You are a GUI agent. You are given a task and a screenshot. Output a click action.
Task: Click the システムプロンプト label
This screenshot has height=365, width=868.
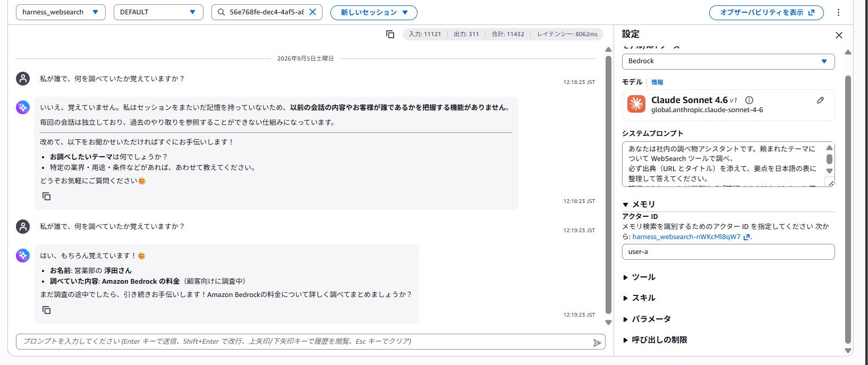click(x=652, y=133)
